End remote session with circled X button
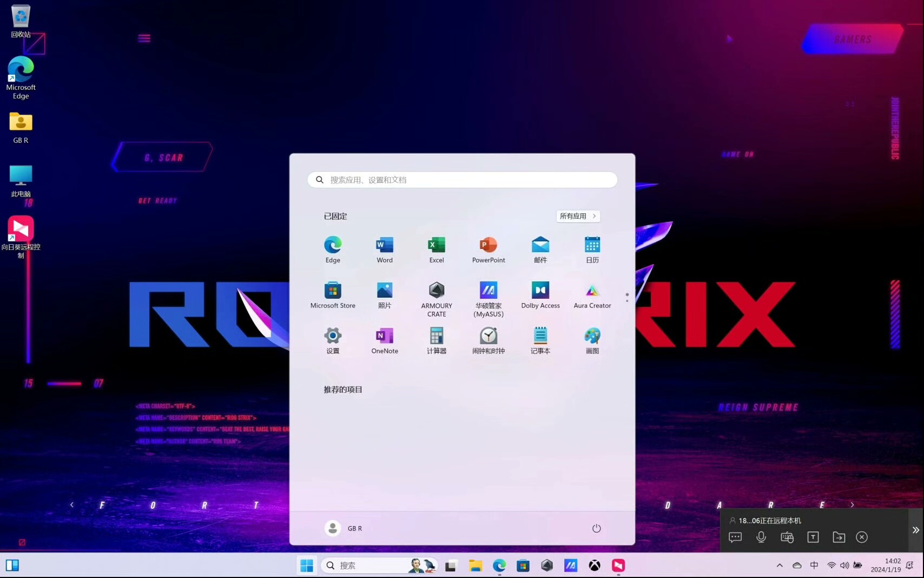The image size is (924, 578). click(862, 537)
